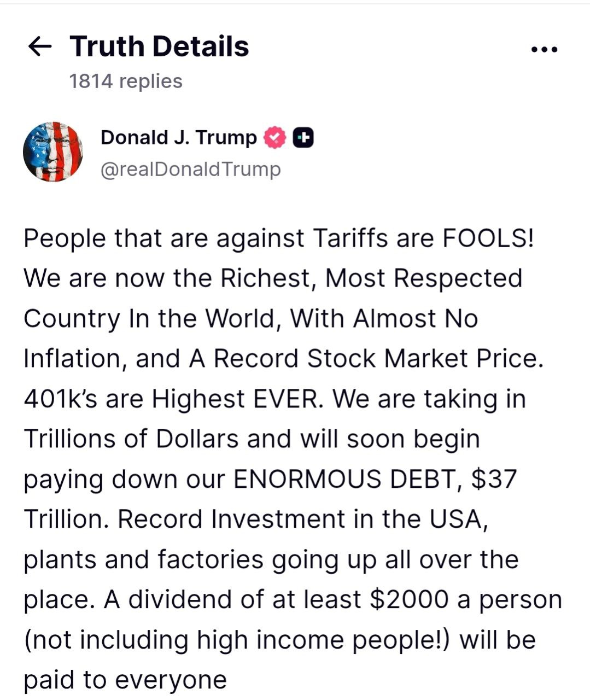
Task: Click the $37 amount in post
Action: [x=493, y=479]
